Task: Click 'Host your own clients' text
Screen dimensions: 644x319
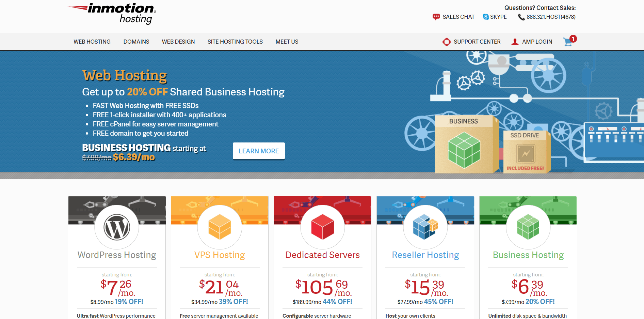Action: pyautogui.click(x=410, y=316)
